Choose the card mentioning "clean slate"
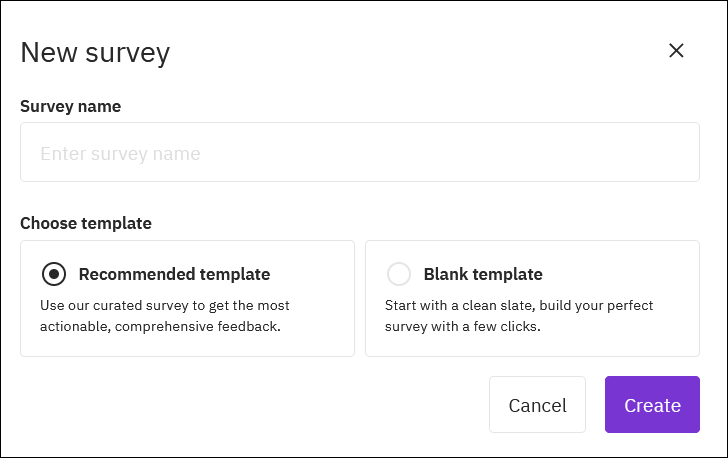 coord(532,298)
